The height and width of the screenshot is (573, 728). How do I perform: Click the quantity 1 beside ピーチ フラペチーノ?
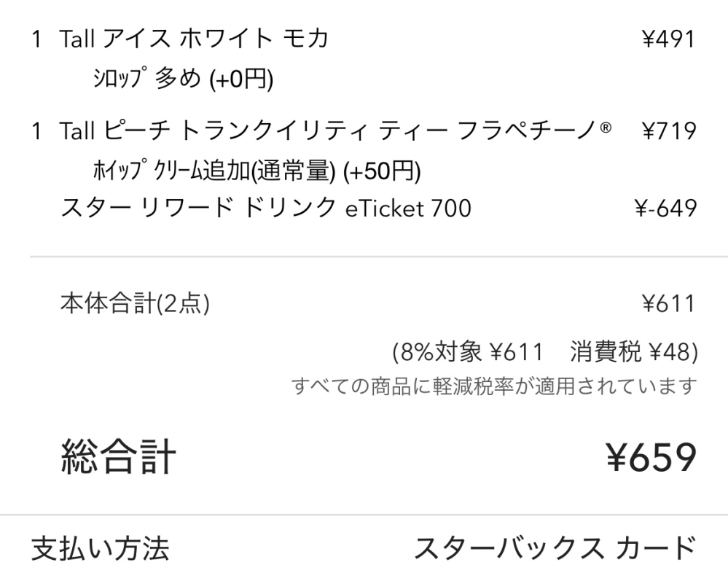[x=36, y=131]
